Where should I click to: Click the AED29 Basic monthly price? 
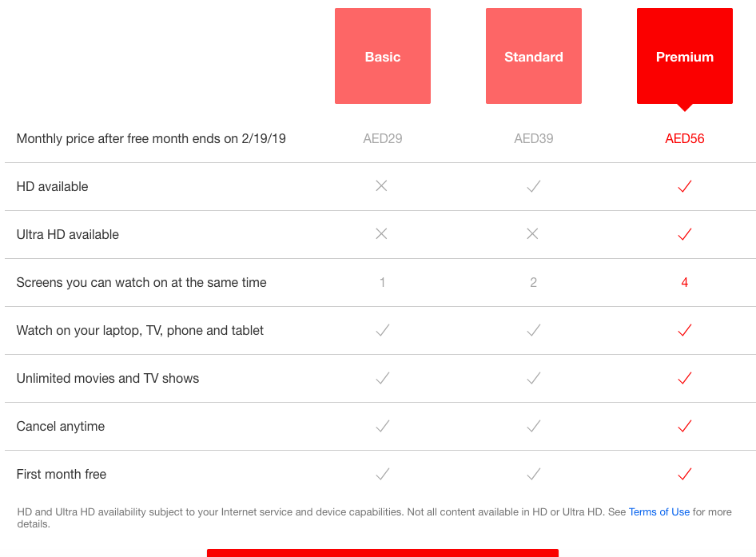(382, 138)
